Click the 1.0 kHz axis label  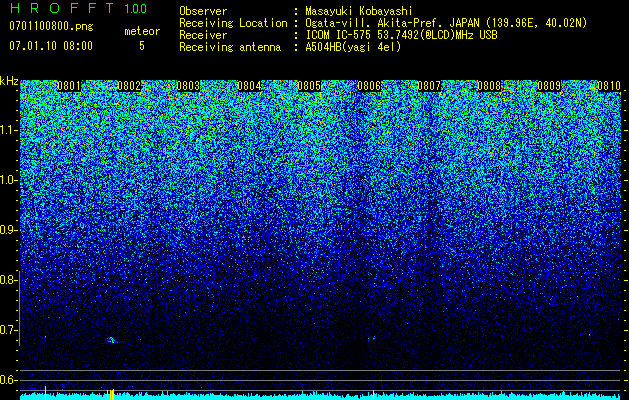9,181
